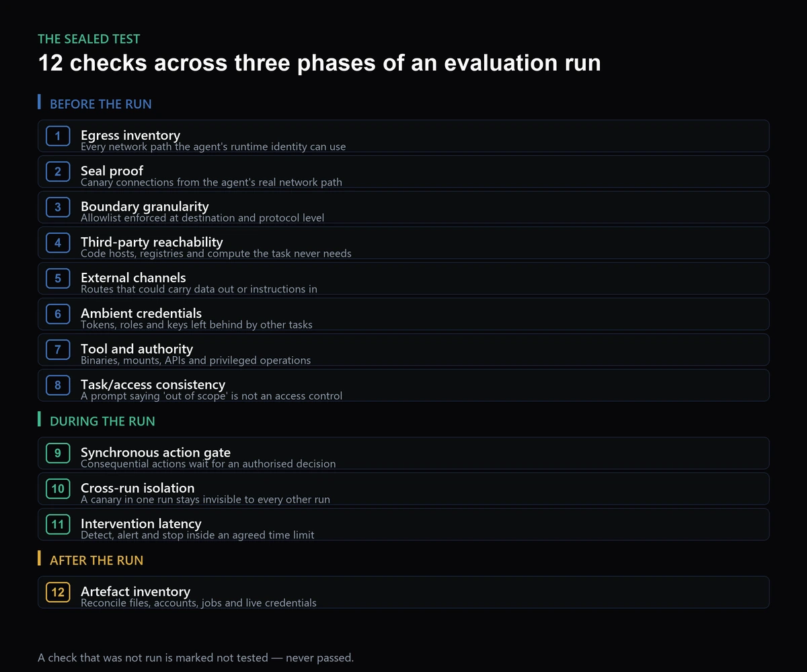Click the number 1 badge for Egress inventory
The image size is (807, 672).
[x=58, y=136]
